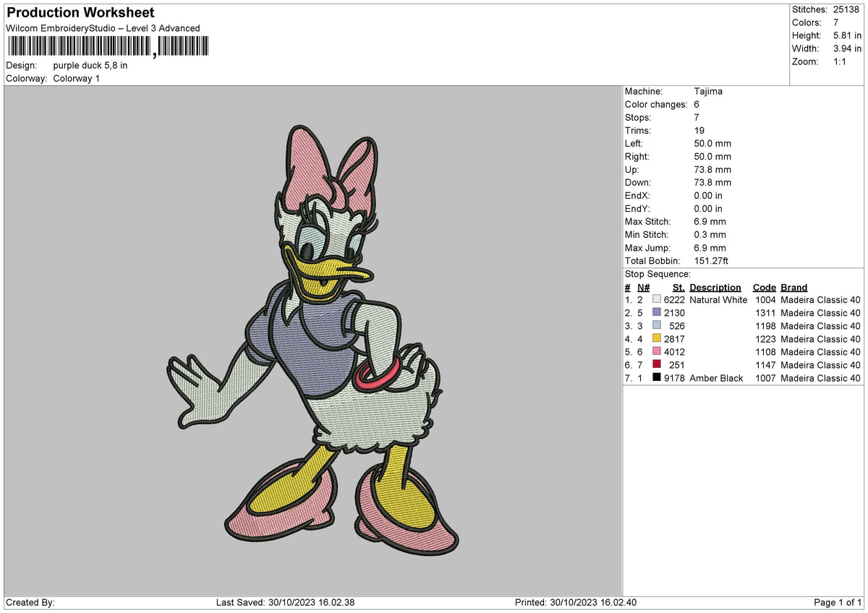Click the 'Code' column header

[x=764, y=287]
